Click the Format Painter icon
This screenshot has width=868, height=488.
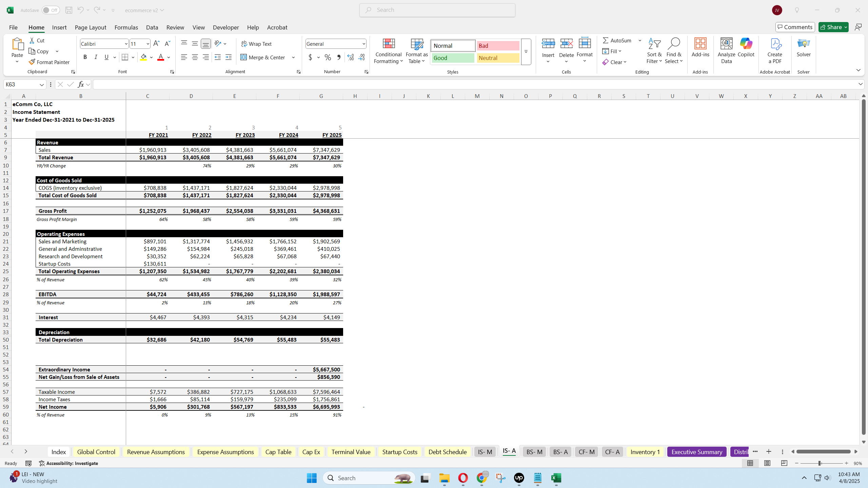point(32,62)
